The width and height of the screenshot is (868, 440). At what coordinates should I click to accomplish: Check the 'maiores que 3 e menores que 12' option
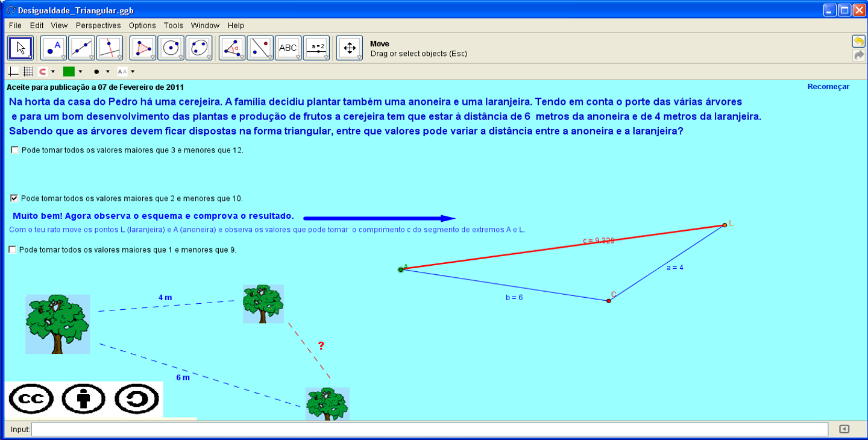coord(15,150)
